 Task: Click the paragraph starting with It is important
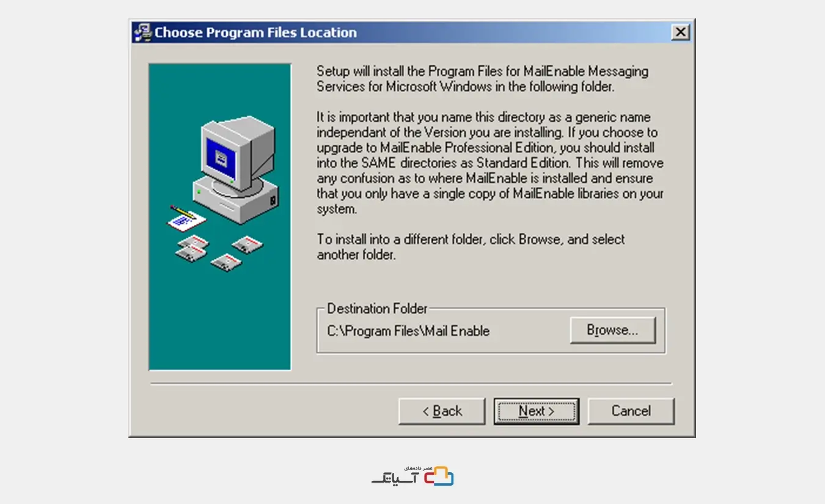(x=490, y=163)
